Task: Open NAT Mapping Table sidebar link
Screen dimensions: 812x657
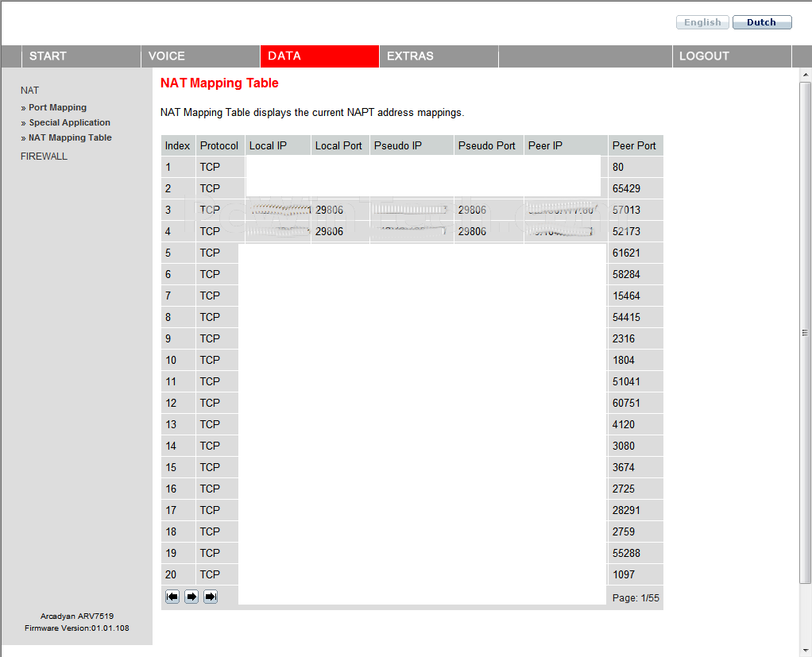Action: (x=70, y=137)
